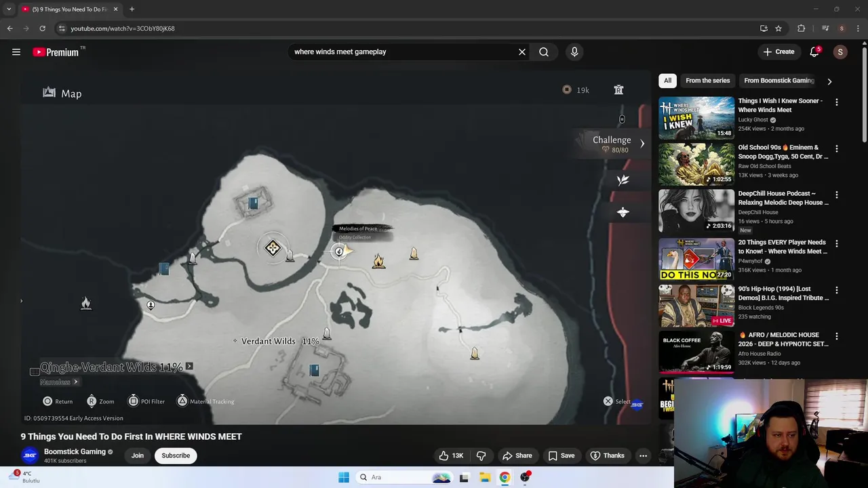Screen dimensions: 868x488
Task: Click the map Return button
Action: [x=58, y=401]
